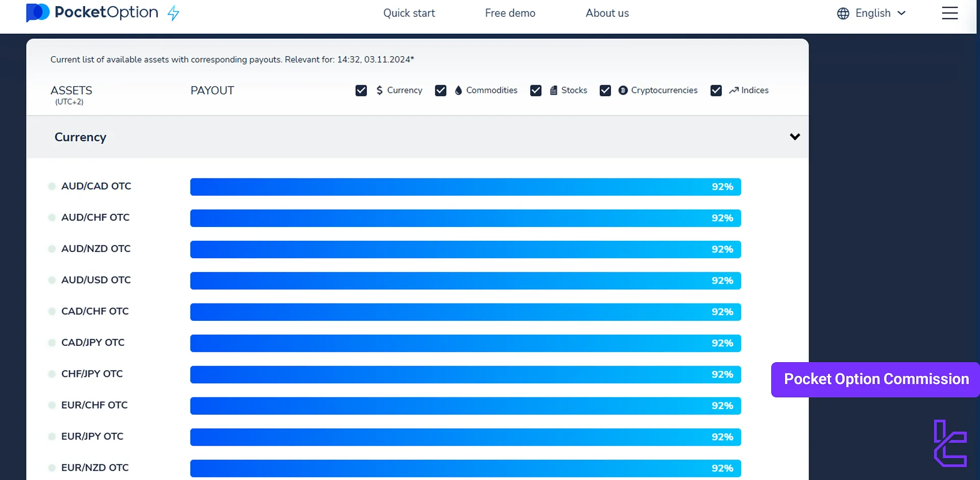This screenshot has height=480, width=980.
Task: Click the PocketOption logo
Action: tap(92, 13)
